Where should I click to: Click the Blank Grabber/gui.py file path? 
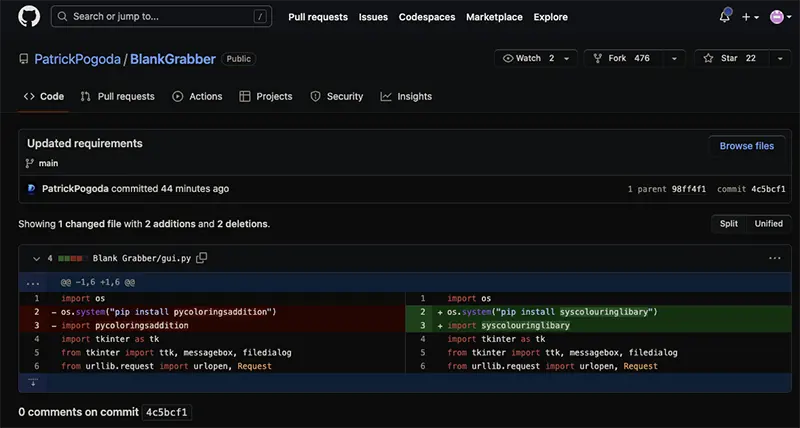142,259
